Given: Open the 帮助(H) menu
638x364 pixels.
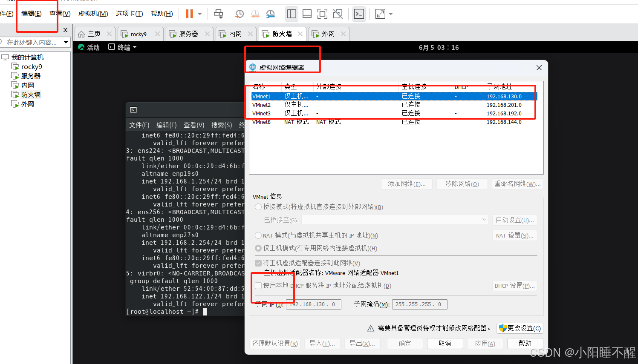Looking at the screenshot, I should 162,14.
